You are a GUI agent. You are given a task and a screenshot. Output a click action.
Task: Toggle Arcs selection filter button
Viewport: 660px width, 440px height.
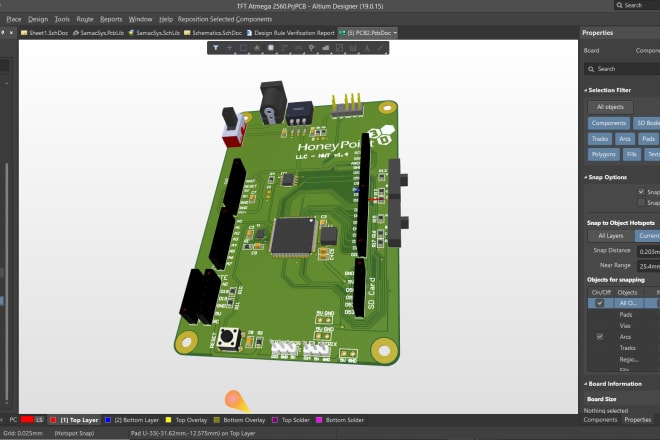[x=625, y=139]
